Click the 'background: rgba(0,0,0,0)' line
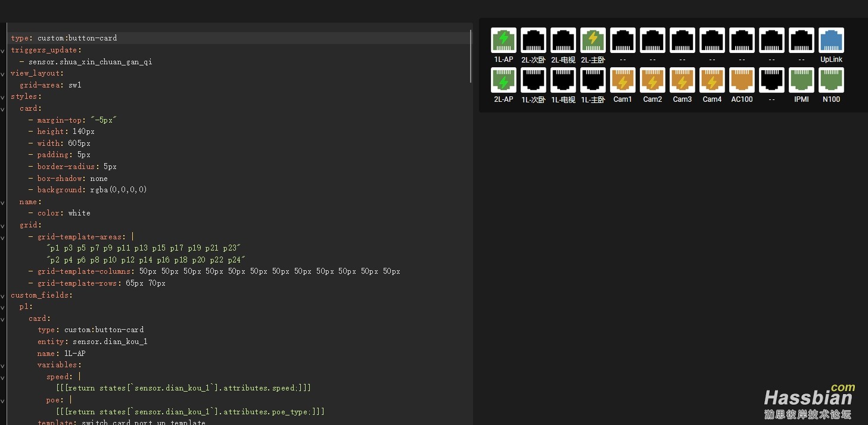The height and width of the screenshot is (425, 868). 92,190
